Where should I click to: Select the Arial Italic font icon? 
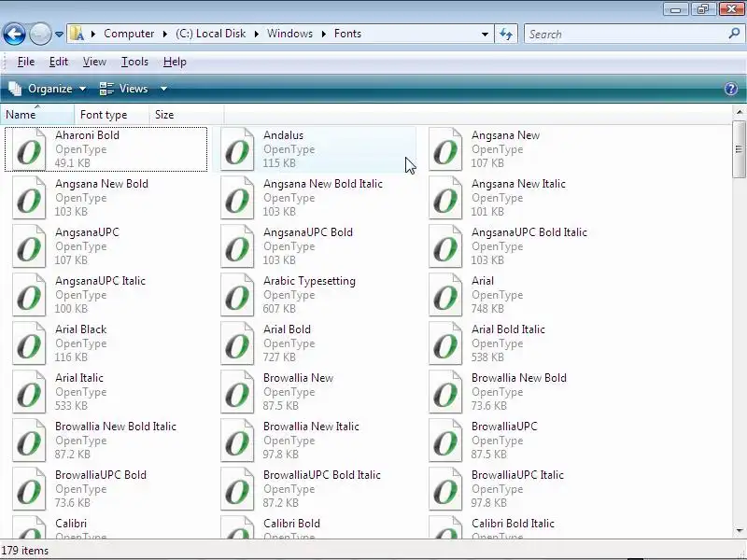[29, 392]
